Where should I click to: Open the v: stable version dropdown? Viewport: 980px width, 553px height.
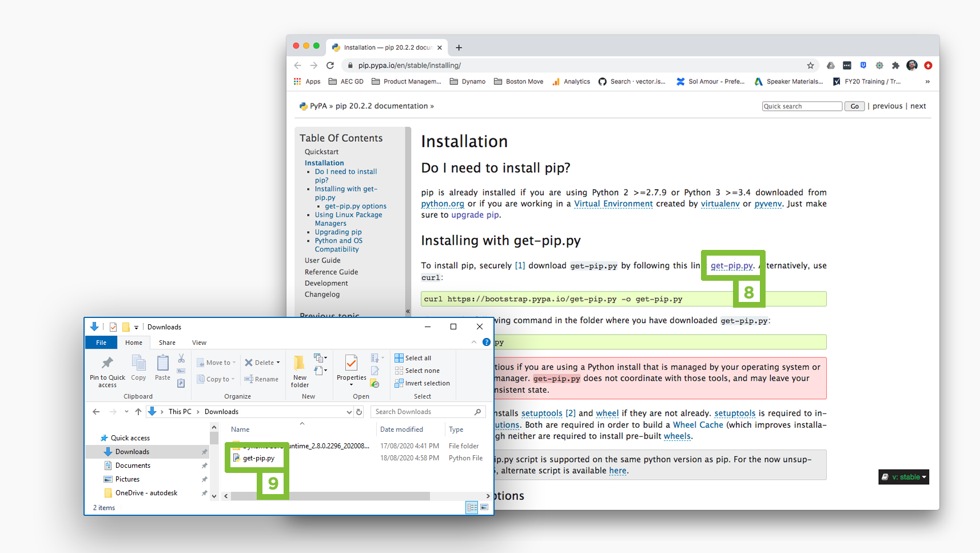903,477
